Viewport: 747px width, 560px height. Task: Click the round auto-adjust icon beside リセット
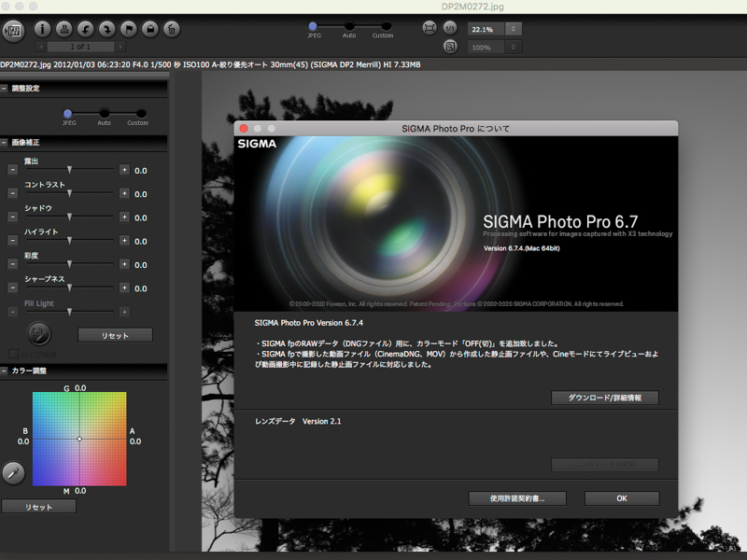point(39,333)
